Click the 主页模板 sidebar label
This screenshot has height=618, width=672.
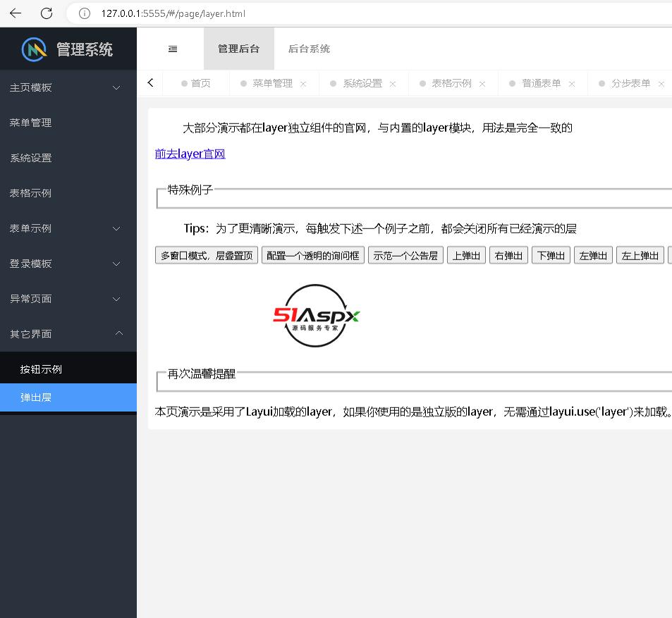[x=30, y=88]
